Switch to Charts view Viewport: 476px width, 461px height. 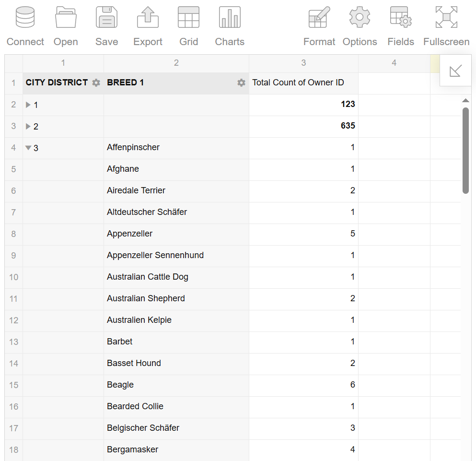(x=230, y=26)
